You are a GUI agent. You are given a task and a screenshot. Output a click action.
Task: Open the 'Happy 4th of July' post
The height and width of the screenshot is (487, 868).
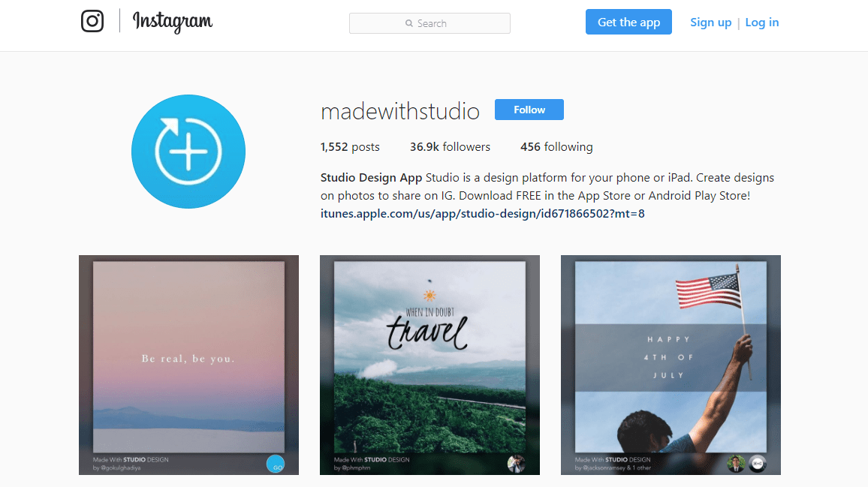pyautogui.click(x=671, y=365)
